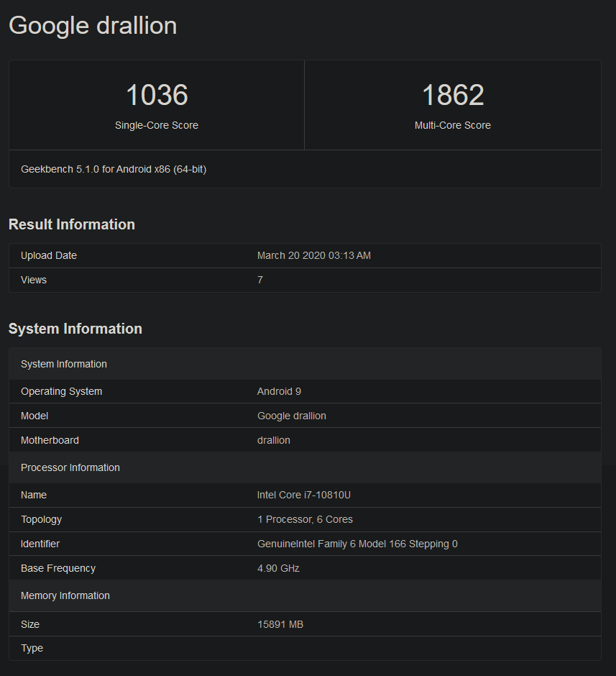The height and width of the screenshot is (676, 616).
Task: Click the memory Type label
Action: coord(32,649)
